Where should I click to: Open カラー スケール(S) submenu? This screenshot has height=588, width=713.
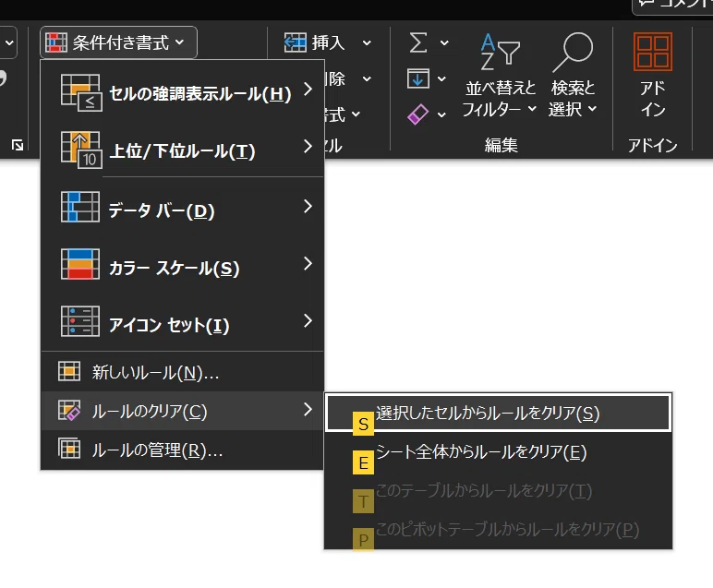pos(182,265)
